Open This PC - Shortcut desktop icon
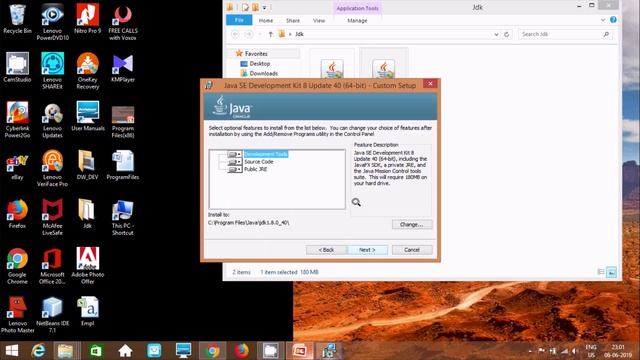Image resolution: width=640 pixels, height=360 pixels. 122,217
